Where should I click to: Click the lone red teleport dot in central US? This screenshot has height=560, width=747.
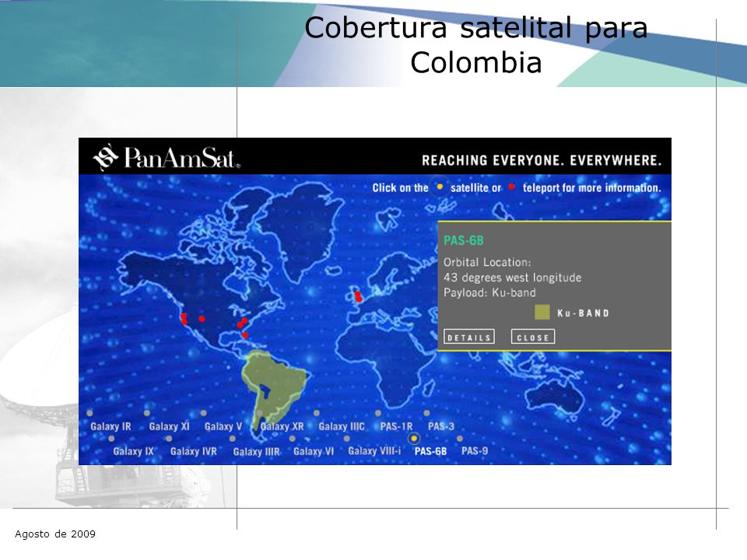point(202,319)
